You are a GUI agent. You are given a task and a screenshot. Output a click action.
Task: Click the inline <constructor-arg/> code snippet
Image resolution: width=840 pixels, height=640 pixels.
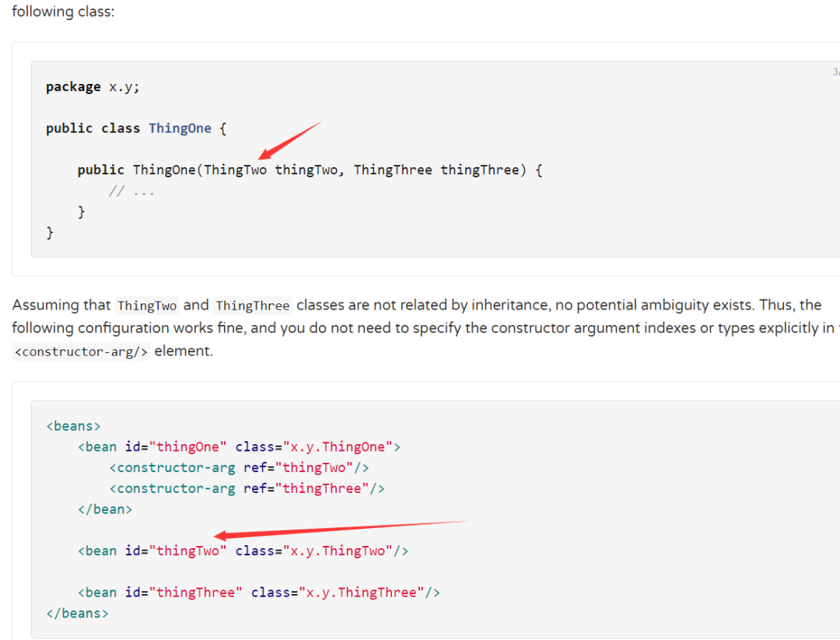coord(81,351)
